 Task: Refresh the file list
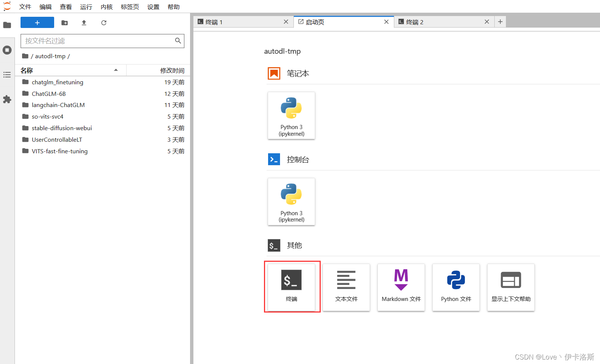pyautogui.click(x=104, y=23)
